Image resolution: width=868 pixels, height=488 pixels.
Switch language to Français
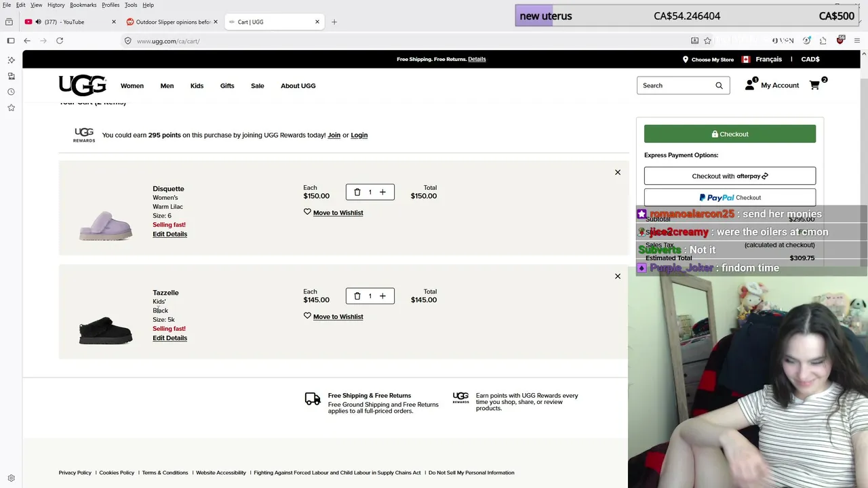pos(768,60)
